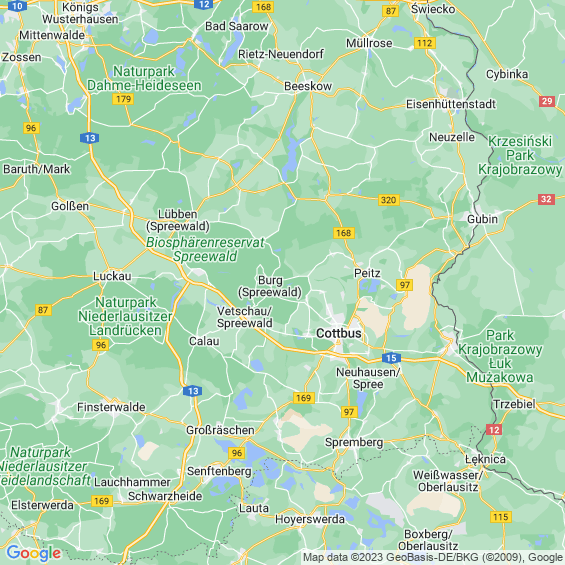This screenshot has width=565, height=565.
Task: Click the route 320 road shield
Action: click(x=389, y=200)
